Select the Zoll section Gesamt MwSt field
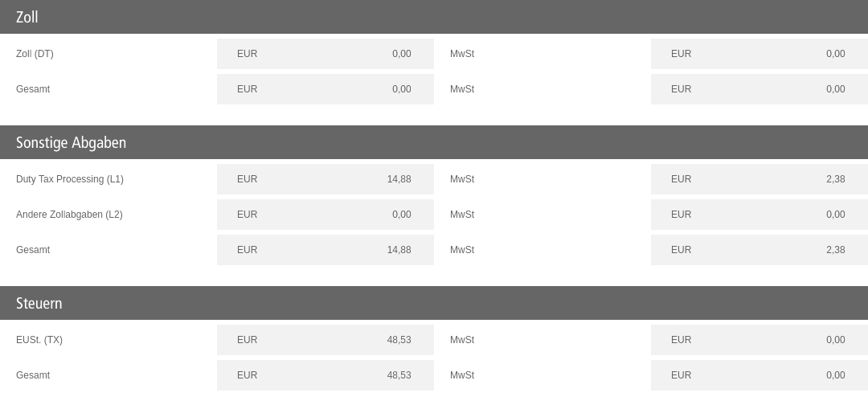 coord(759,89)
